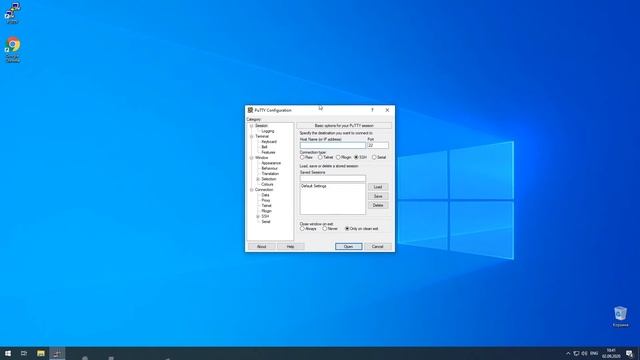This screenshot has height=360, width=640.
Task: Open the Selection category label
Action: (269, 179)
